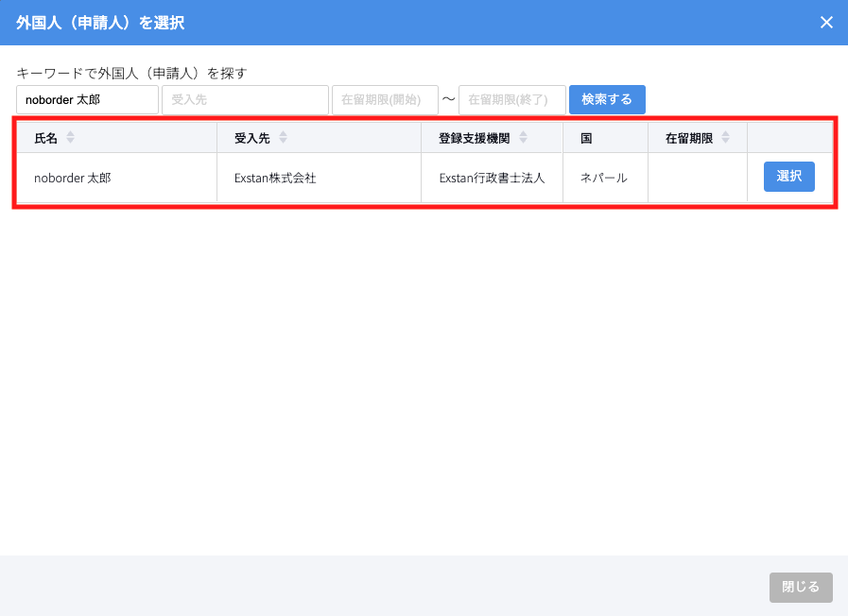
Task: Sort by 在留期限 using its arrow icon
Action: [725, 138]
